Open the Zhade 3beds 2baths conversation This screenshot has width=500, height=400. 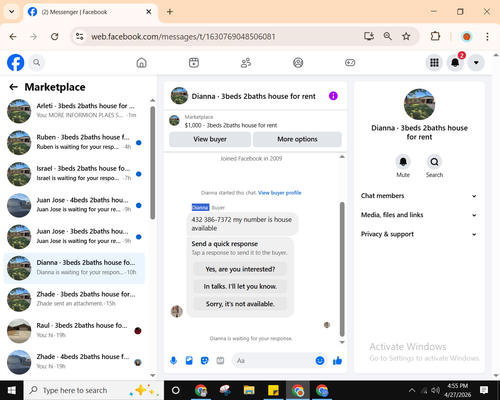(74, 299)
